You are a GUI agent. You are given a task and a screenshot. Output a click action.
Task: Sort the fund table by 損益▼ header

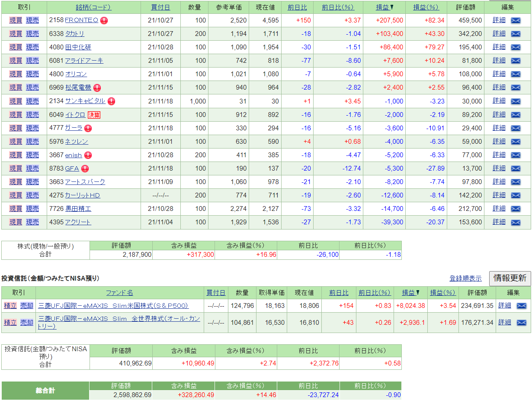point(411,293)
